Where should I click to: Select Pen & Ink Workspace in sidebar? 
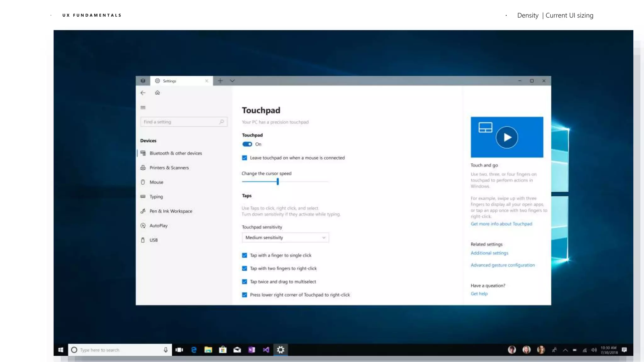pyautogui.click(x=171, y=211)
